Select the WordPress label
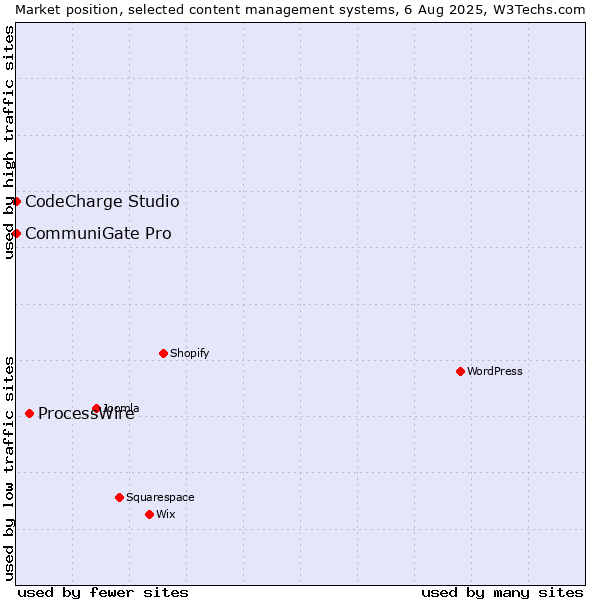This screenshot has height=600, width=600. pyautogui.click(x=495, y=371)
